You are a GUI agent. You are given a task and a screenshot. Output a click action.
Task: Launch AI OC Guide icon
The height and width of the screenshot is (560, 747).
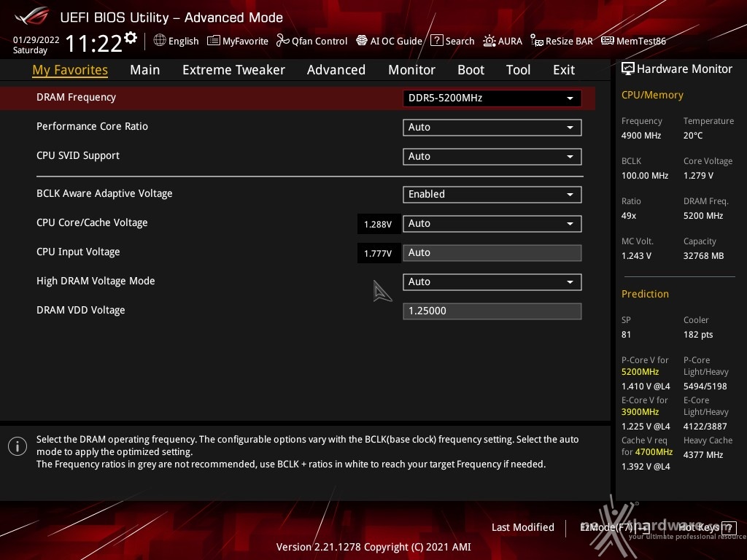click(362, 41)
